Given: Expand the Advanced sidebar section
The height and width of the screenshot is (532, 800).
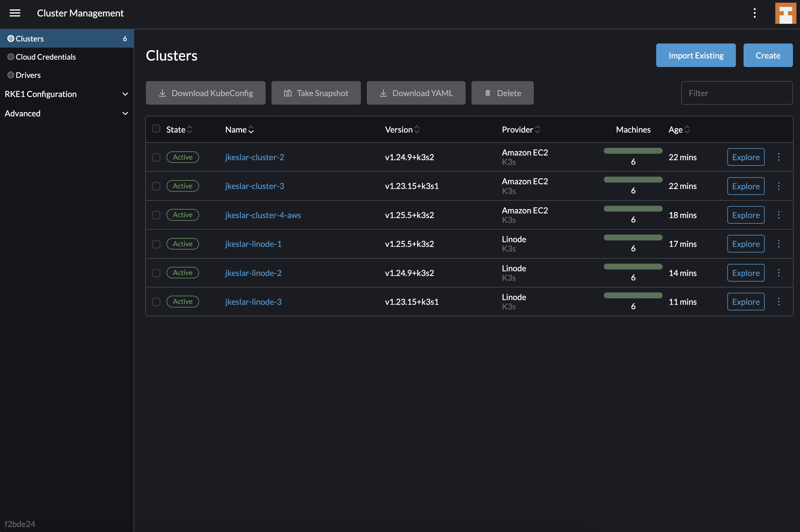Looking at the screenshot, I should coord(67,113).
